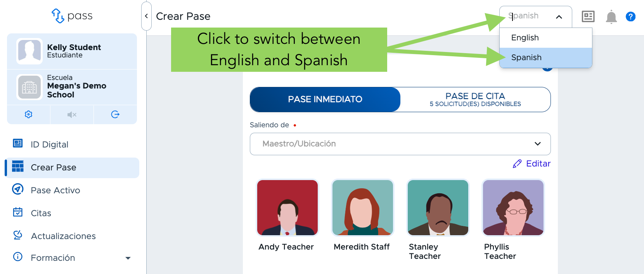Switch to PASE DE CITA tab
This screenshot has width=644, height=274.
tap(475, 99)
